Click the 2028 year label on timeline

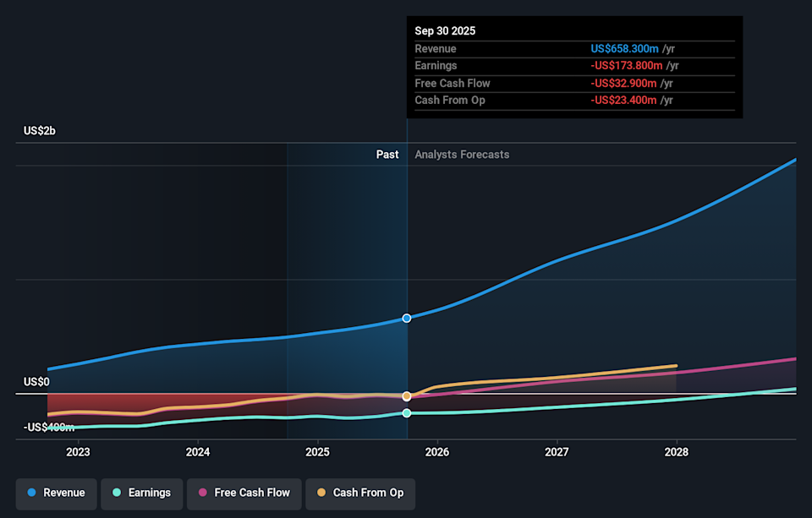(x=677, y=452)
